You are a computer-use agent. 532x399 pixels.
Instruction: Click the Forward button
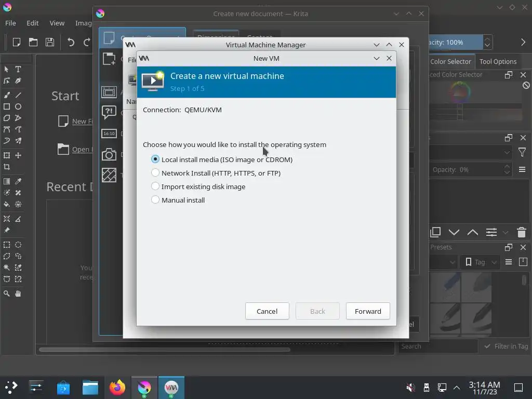(x=368, y=311)
